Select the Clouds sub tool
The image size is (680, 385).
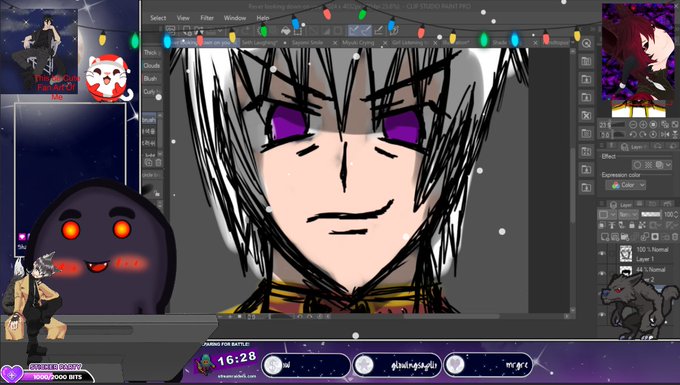pyautogui.click(x=151, y=65)
